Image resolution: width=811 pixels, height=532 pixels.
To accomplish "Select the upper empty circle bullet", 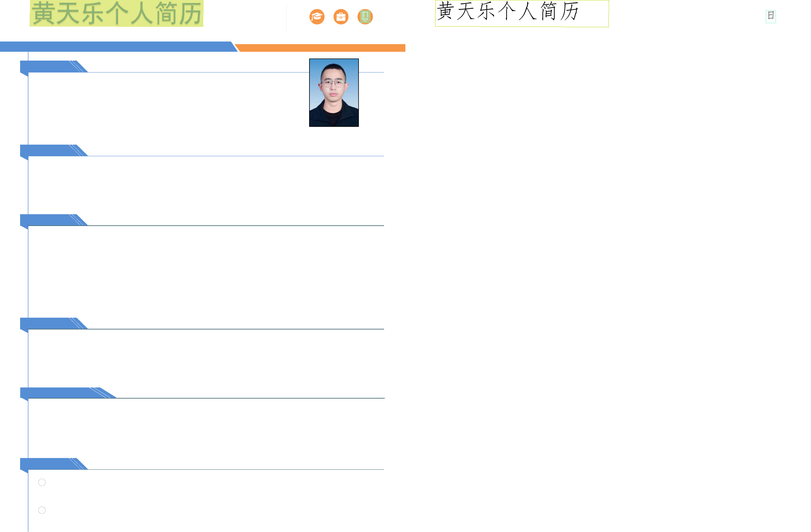I will [x=42, y=482].
